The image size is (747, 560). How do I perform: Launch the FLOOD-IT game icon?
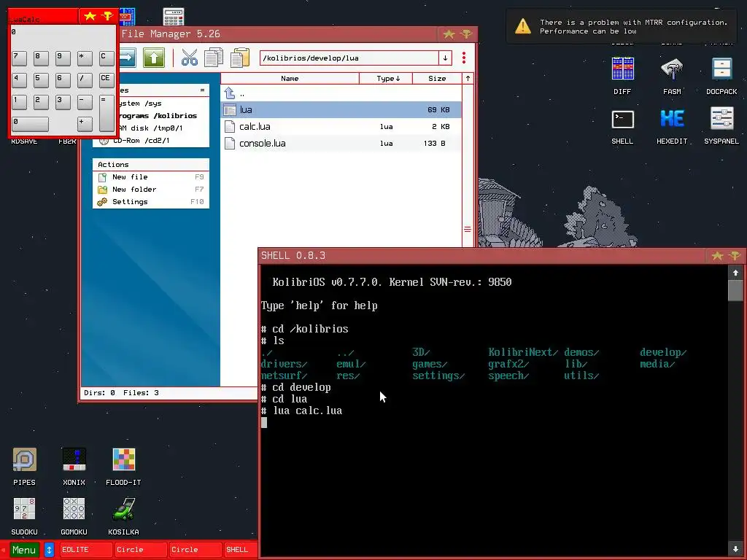[123, 467]
